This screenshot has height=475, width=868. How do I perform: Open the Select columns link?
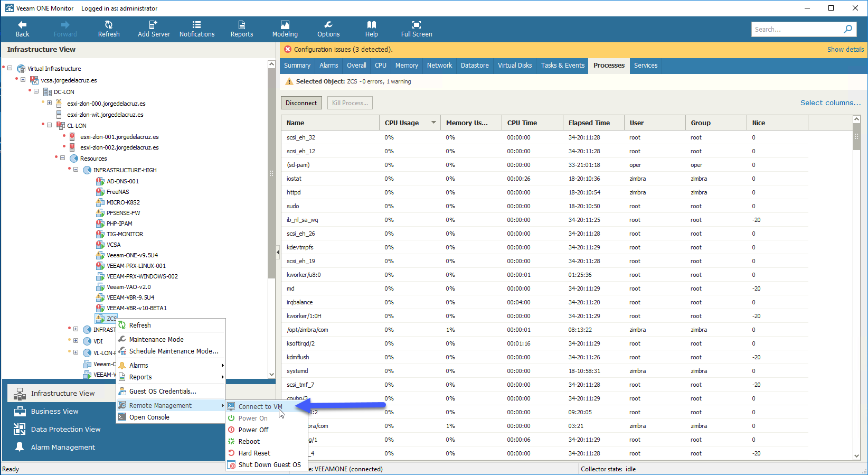pos(831,103)
